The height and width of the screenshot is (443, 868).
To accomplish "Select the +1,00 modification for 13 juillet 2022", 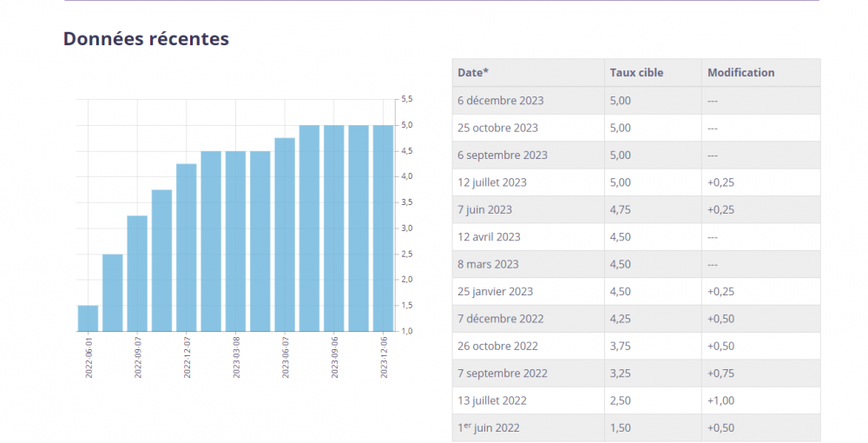I will [x=720, y=400].
